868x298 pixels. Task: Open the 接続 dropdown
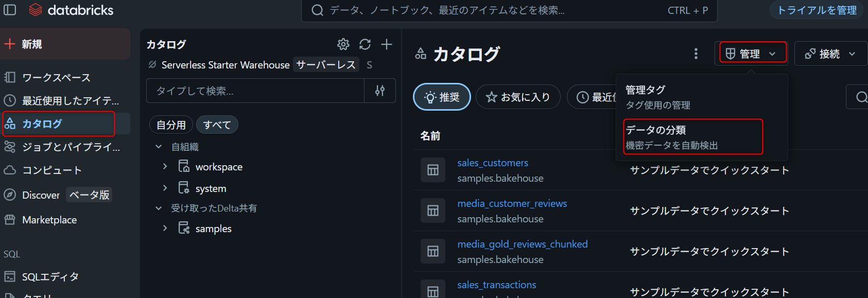pos(830,54)
